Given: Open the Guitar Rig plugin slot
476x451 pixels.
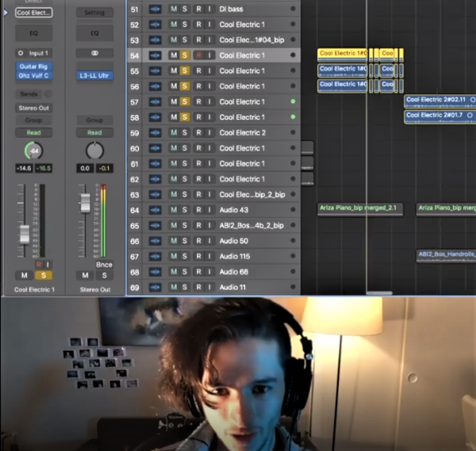Looking at the screenshot, I should tap(33, 67).
